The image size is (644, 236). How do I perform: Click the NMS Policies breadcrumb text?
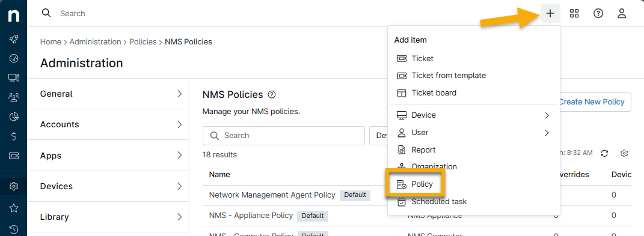click(x=189, y=42)
